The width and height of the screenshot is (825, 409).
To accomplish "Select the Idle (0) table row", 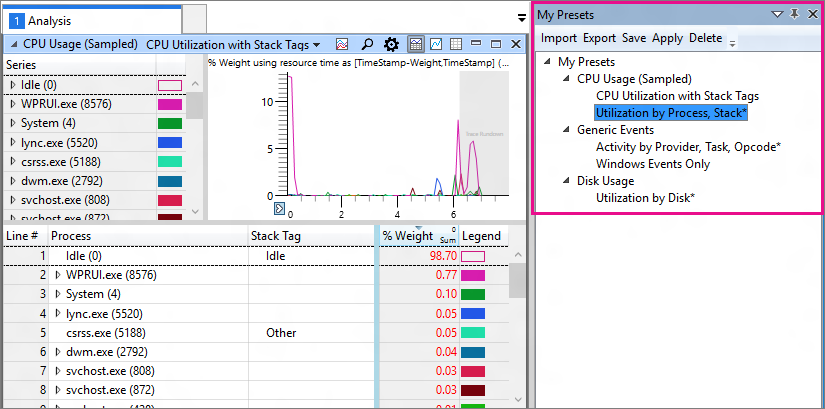I will 256,256.
